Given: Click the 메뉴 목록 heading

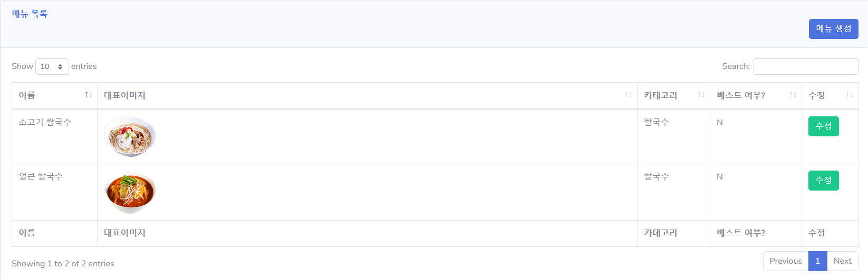Looking at the screenshot, I should [30, 14].
